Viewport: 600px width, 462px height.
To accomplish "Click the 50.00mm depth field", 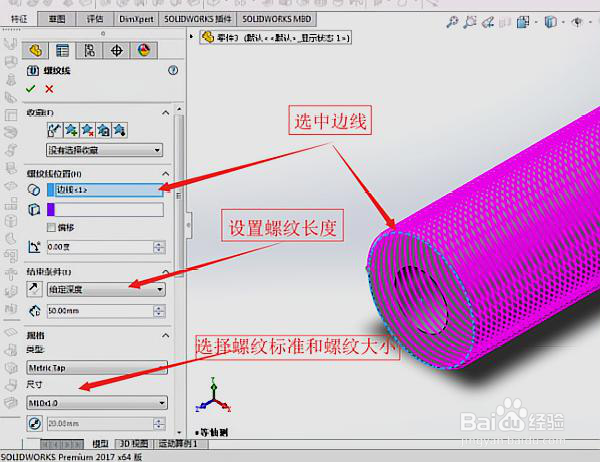I will coord(100,310).
